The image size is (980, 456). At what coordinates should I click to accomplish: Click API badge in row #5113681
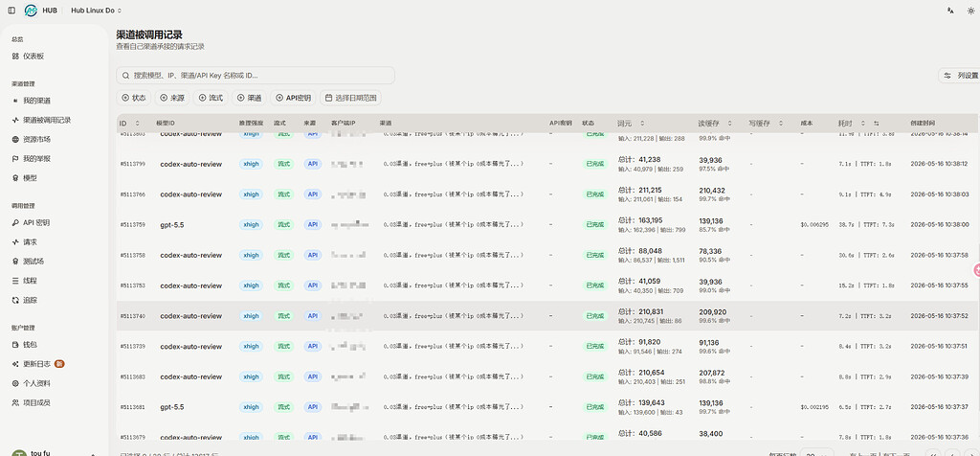(313, 407)
